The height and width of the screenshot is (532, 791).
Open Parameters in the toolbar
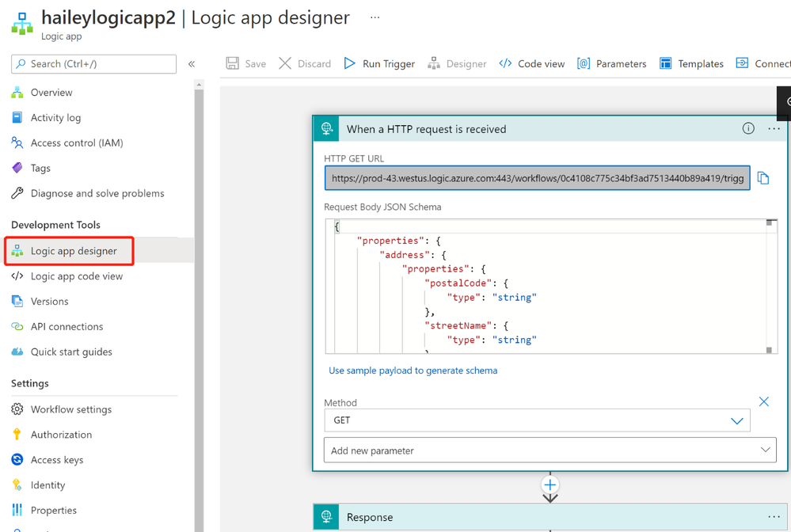click(x=611, y=63)
